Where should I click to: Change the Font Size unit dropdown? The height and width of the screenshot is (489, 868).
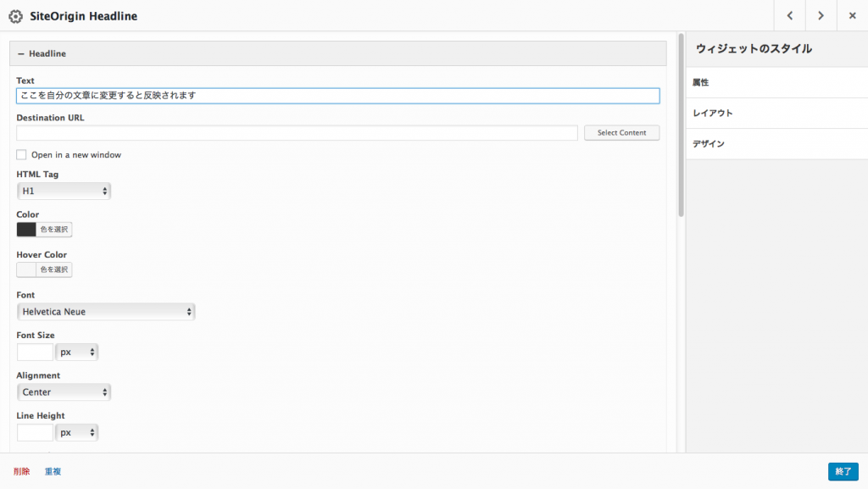pos(77,352)
